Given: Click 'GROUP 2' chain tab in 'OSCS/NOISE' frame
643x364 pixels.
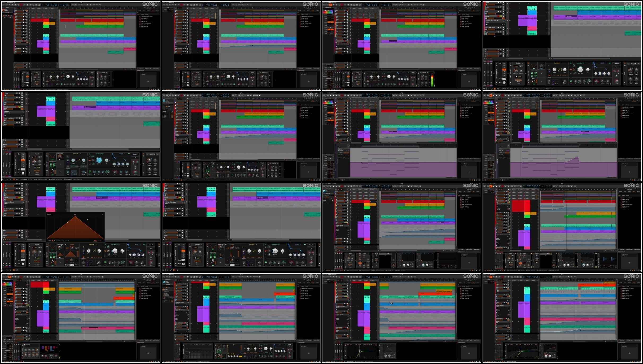Looking at the screenshot, I should point(7,164).
